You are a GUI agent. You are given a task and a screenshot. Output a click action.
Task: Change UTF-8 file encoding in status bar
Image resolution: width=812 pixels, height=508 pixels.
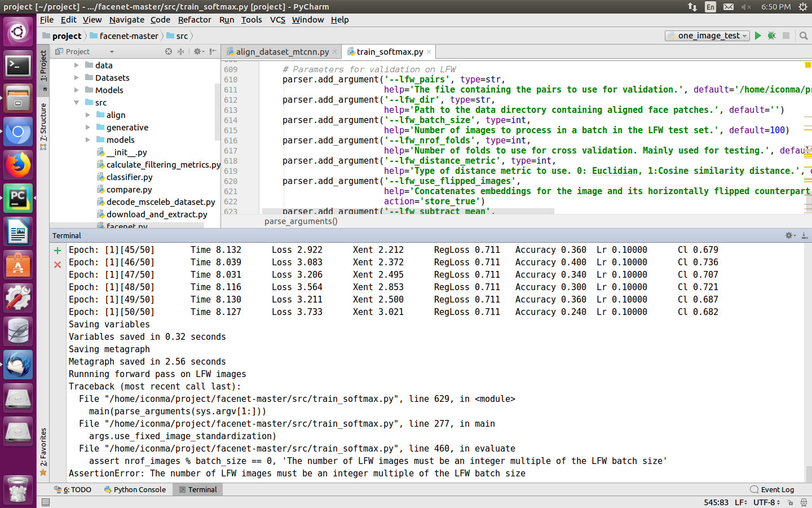click(x=767, y=502)
